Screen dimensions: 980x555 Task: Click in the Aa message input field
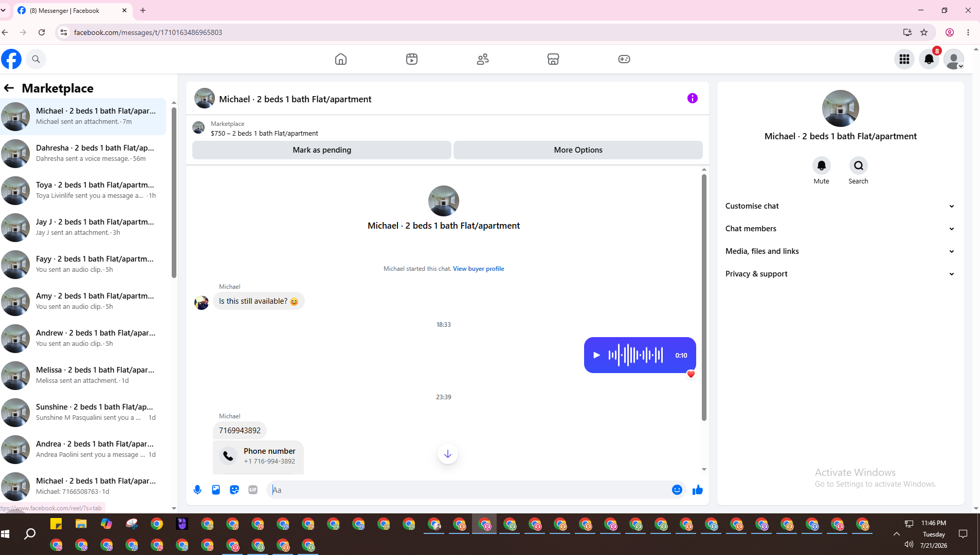tap(468, 490)
